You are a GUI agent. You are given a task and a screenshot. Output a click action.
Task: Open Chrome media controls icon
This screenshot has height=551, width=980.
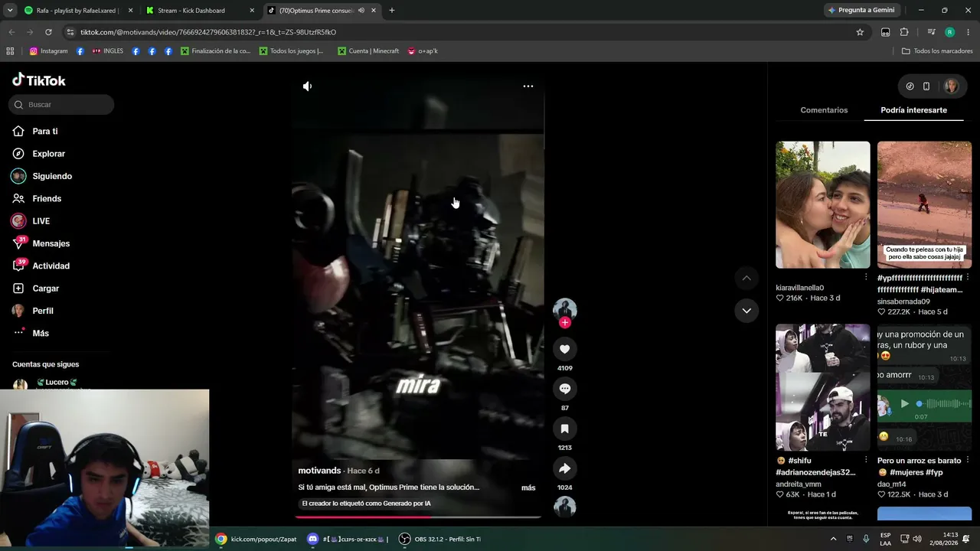pos(931,32)
